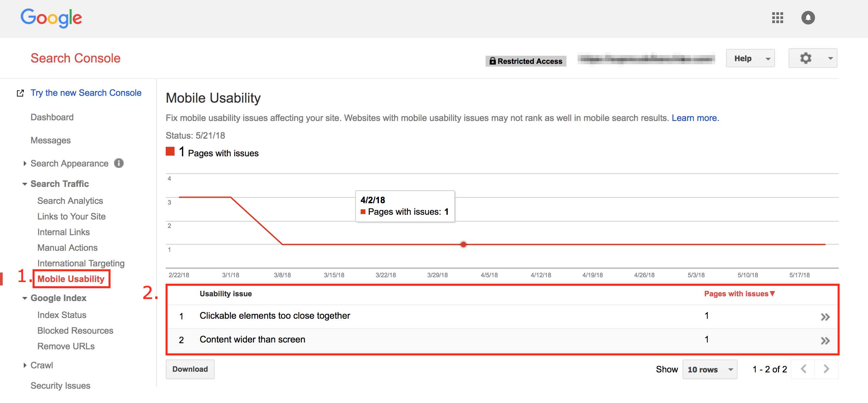Open the notifications bell

coord(808,18)
